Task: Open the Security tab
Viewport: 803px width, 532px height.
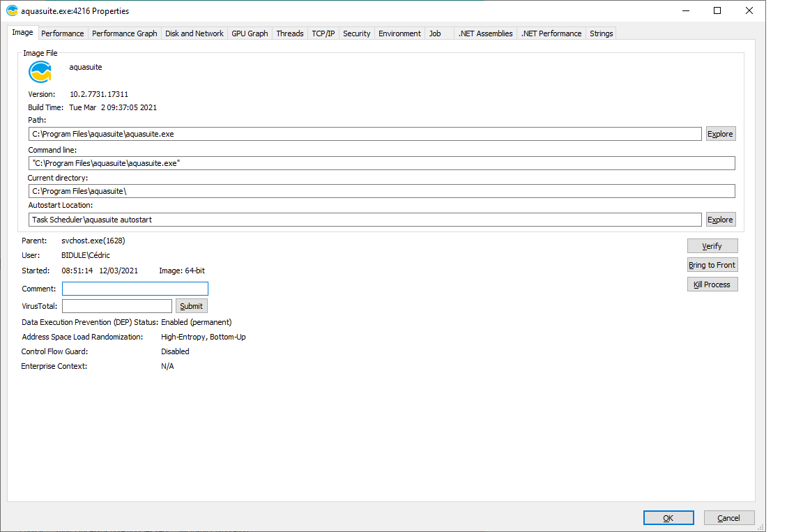Action: [356, 33]
